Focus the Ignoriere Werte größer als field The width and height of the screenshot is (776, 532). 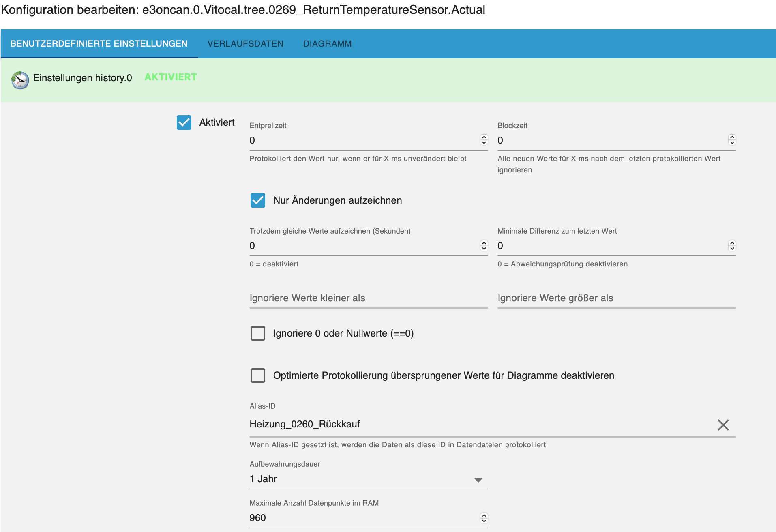tap(616, 298)
